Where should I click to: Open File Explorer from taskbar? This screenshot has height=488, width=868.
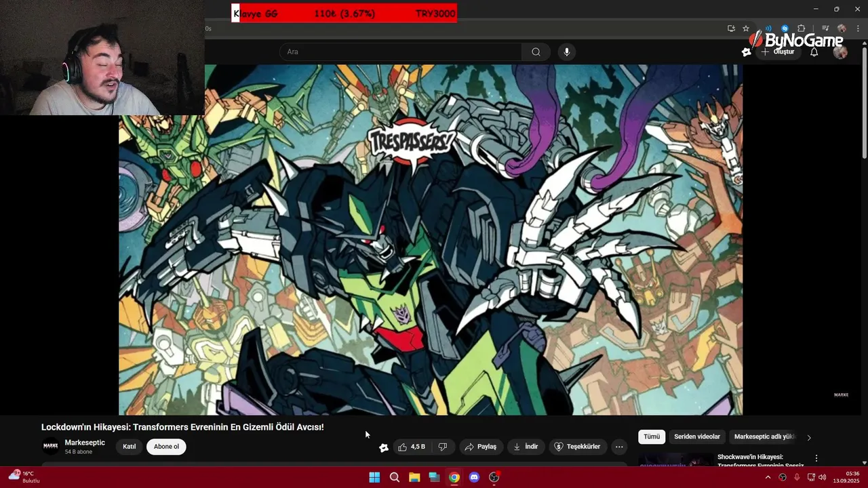[x=414, y=477]
